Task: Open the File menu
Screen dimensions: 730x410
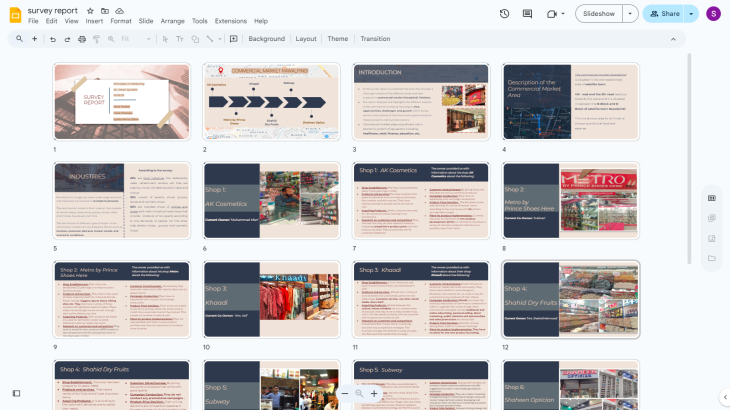Action: click(33, 21)
